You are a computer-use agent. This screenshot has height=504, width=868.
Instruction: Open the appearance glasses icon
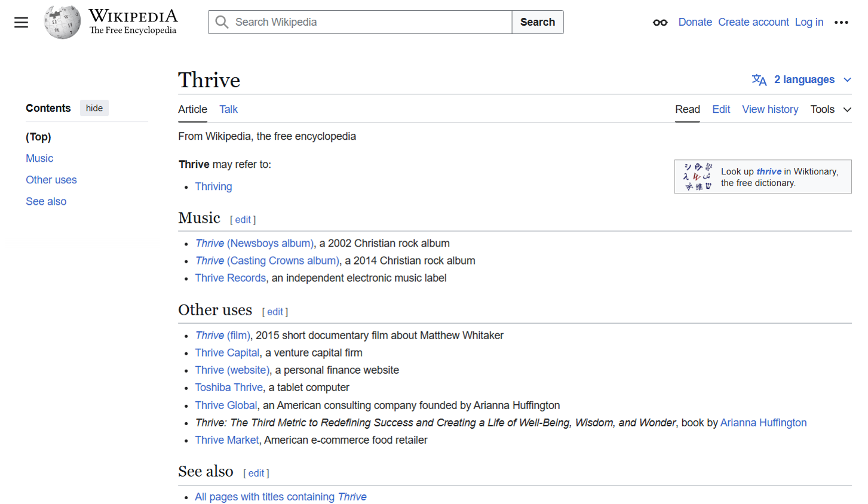pos(660,23)
